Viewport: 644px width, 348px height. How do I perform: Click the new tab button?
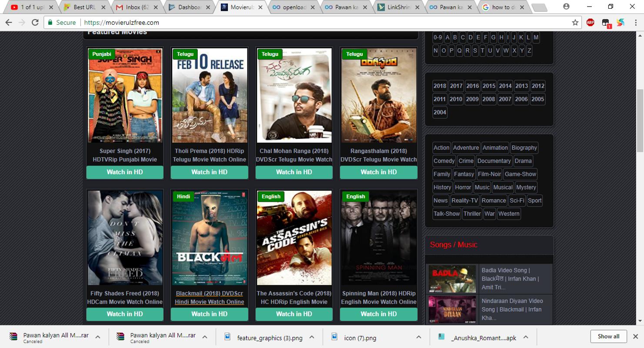pos(539,7)
